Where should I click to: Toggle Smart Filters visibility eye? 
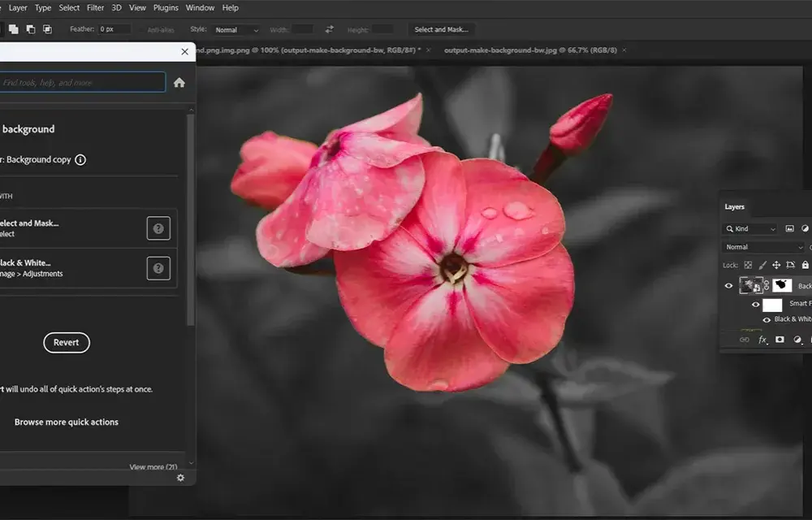click(755, 305)
